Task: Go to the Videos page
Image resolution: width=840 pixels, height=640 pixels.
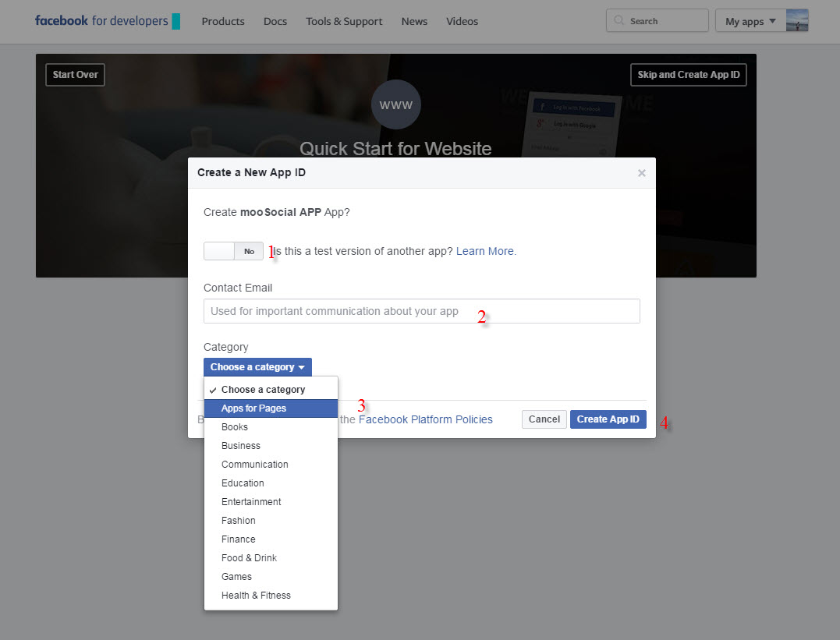Action: coord(462,21)
